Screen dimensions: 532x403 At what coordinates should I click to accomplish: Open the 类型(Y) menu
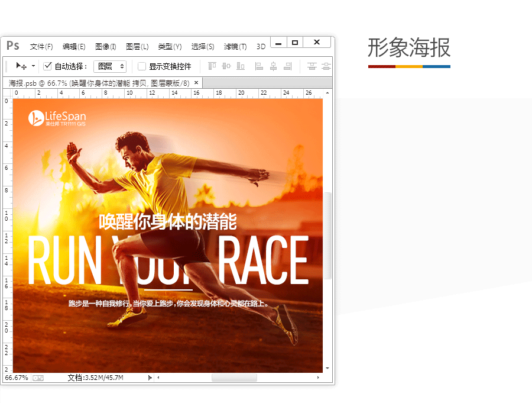click(170, 47)
